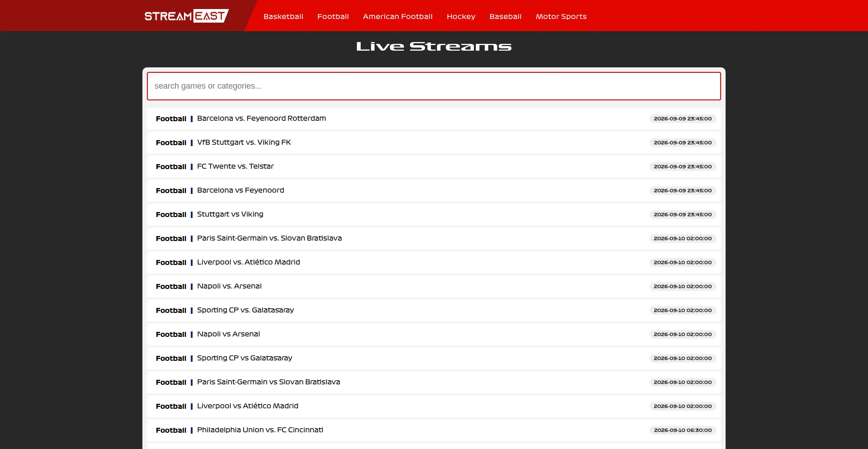Click time badge on Sporting CP vs. Galatasaray row
Screen dimensions: 868x449
point(683,310)
